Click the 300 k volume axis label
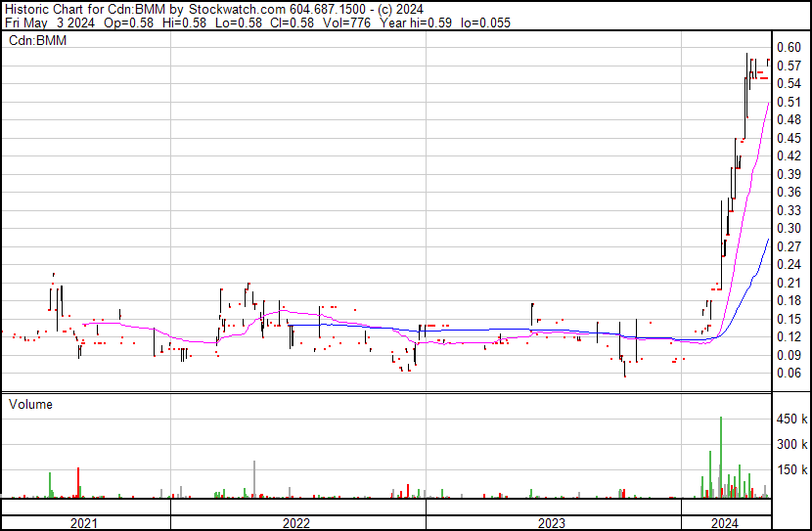 coord(791,445)
